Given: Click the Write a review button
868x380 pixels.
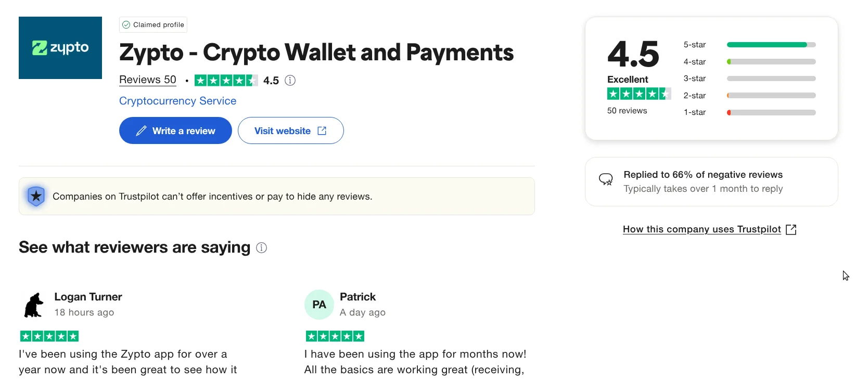Looking at the screenshot, I should pyautogui.click(x=175, y=130).
